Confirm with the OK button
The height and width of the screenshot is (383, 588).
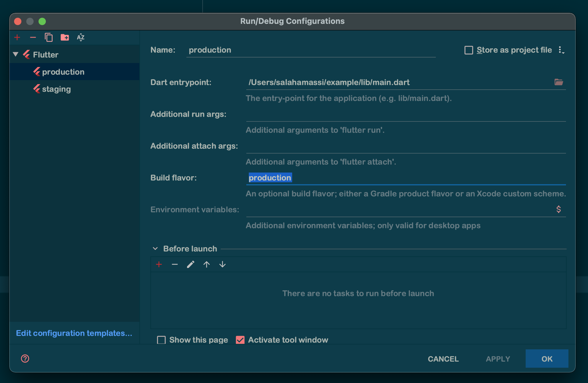tap(547, 359)
